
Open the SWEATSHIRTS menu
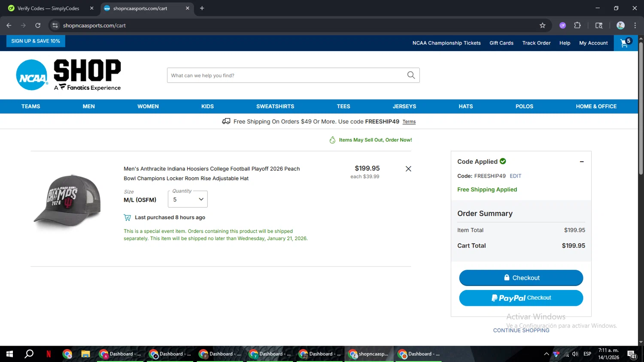pos(275,106)
